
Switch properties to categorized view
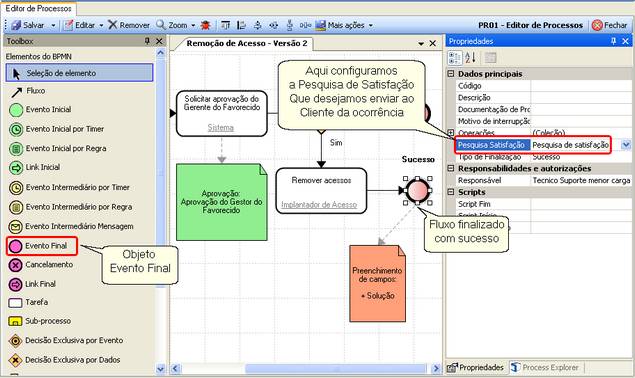455,58
